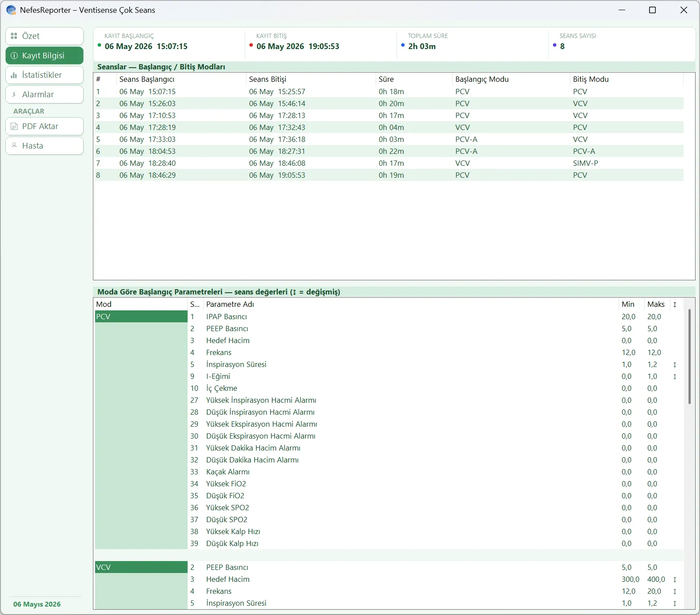Select the Yüksek FiO2 row
This screenshot has width=700, height=615.
(435, 484)
